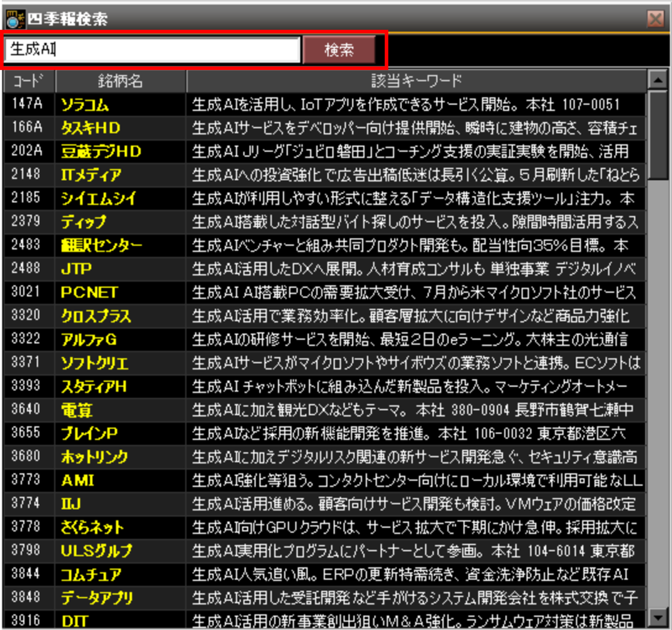This screenshot has height=630, width=672.
Task: Click keyword text for さくらネット GPUクラウド
Action: 414,527
